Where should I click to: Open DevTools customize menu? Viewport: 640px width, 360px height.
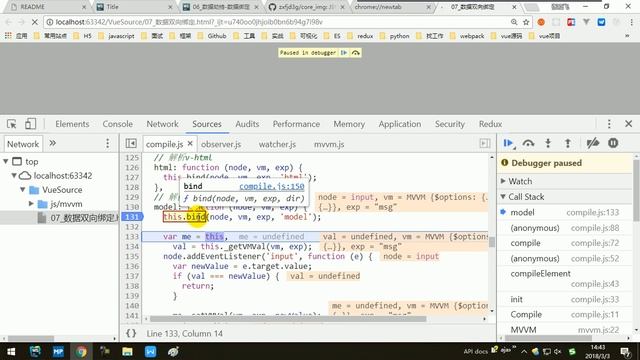pyautogui.click(x=609, y=124)
